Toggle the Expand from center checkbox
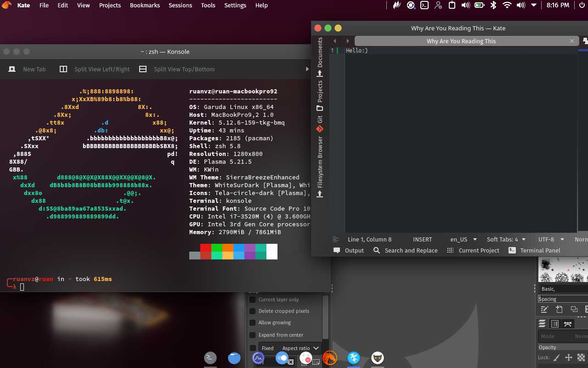Viewport: 588px width, 368px height. pos(252,335)
